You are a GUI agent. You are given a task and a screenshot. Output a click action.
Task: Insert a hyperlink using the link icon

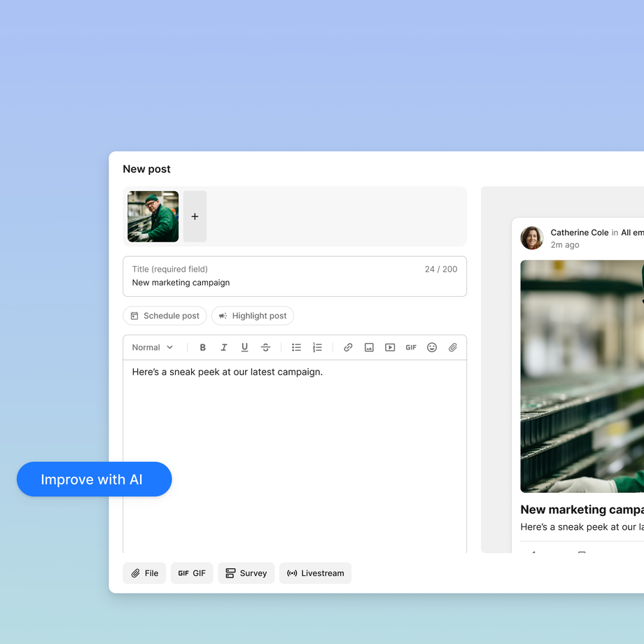point(348,347)
